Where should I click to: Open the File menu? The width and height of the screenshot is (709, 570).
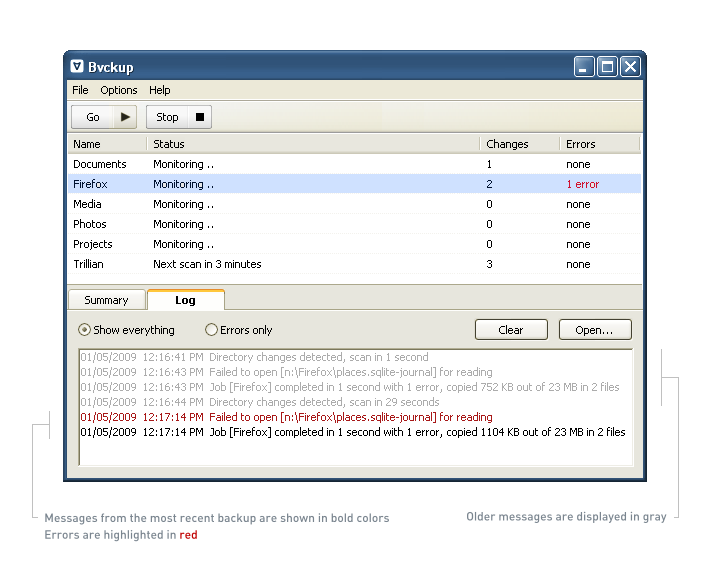[80, 90]
